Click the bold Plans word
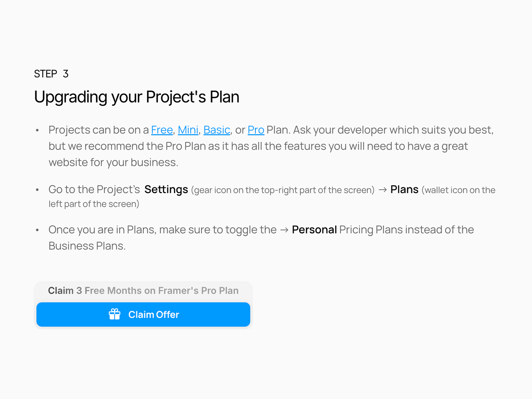The height and width of the screenshot is (399, 532). pyautogui.click(x=404, y=190)
